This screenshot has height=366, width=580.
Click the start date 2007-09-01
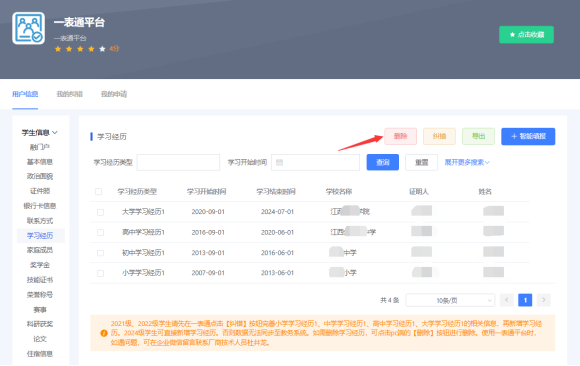point(208,273)
